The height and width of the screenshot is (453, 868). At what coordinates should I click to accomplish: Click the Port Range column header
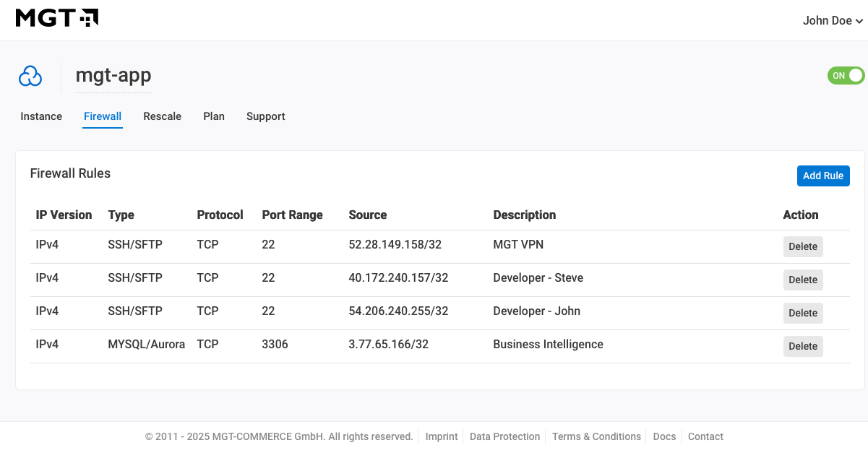[293, 215]
